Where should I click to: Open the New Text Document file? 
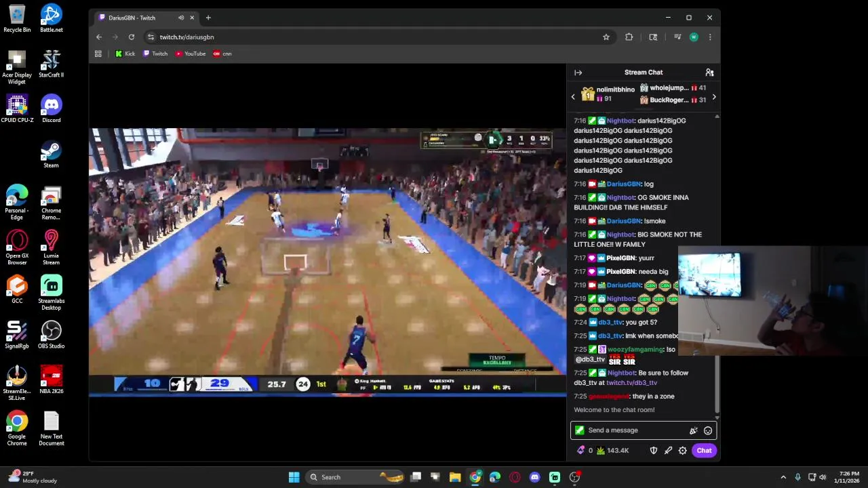(x=51, y=428)
